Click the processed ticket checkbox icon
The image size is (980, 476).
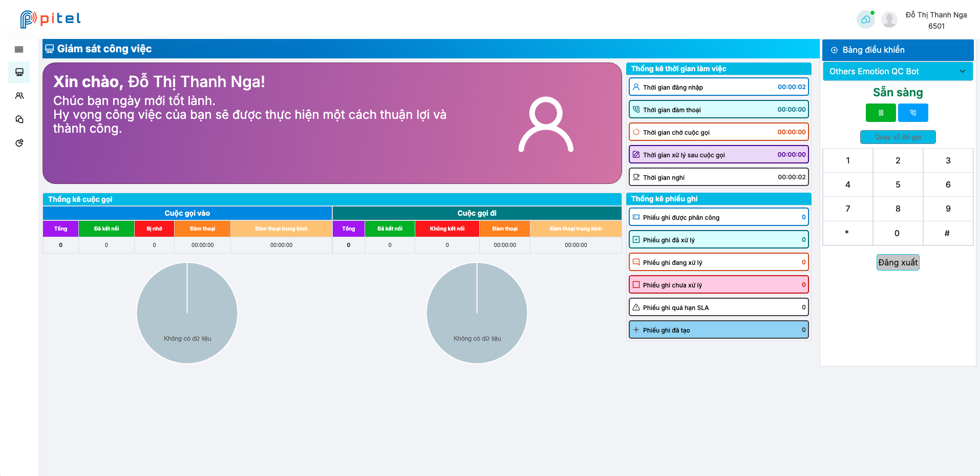tap(636, 240)
